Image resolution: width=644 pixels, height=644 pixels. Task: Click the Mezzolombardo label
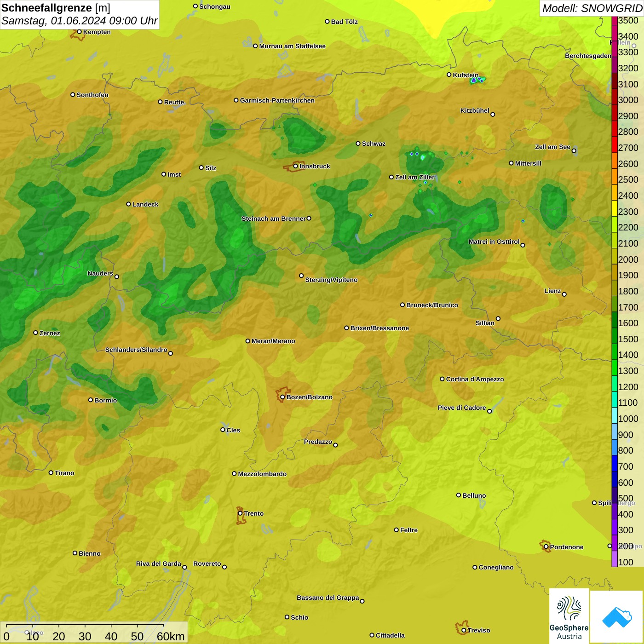[262, 474]
